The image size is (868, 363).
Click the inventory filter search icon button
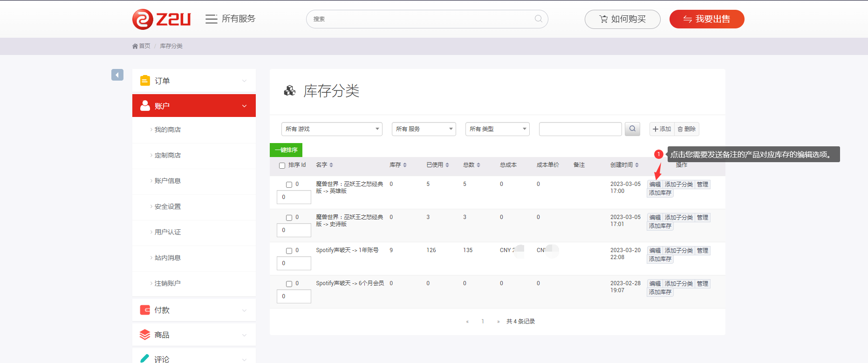632,129
